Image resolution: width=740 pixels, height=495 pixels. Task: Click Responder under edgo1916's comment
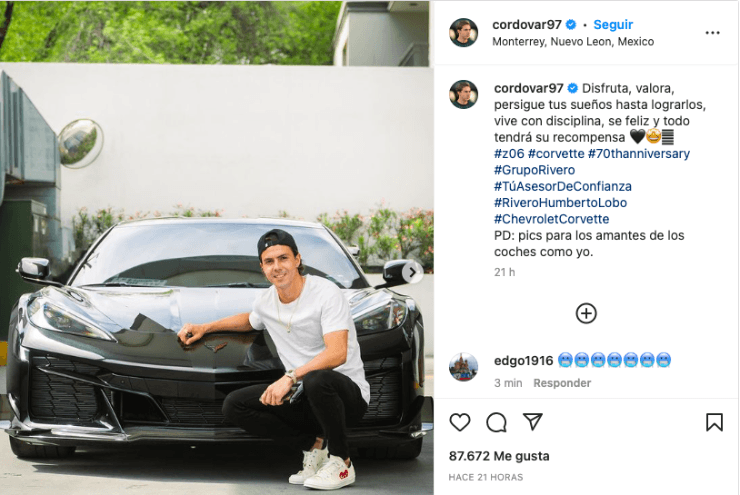click(562, 383)
